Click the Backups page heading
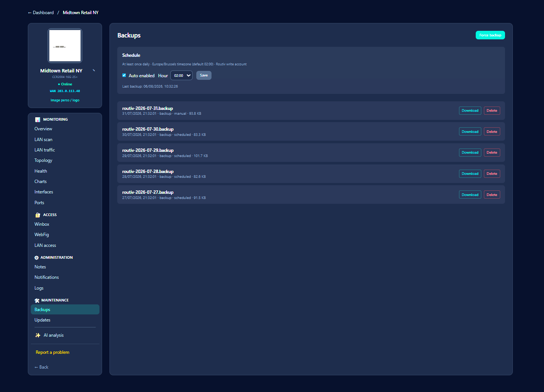The width and height of the screenshot is (544, 392). point(129,35)
